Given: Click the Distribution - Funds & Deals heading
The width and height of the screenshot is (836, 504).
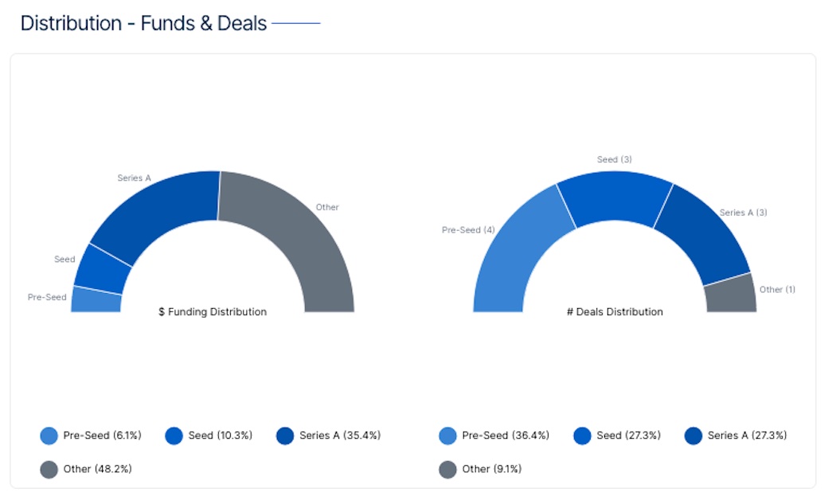Looking at the screenshot, I should [x=143, y=23].
